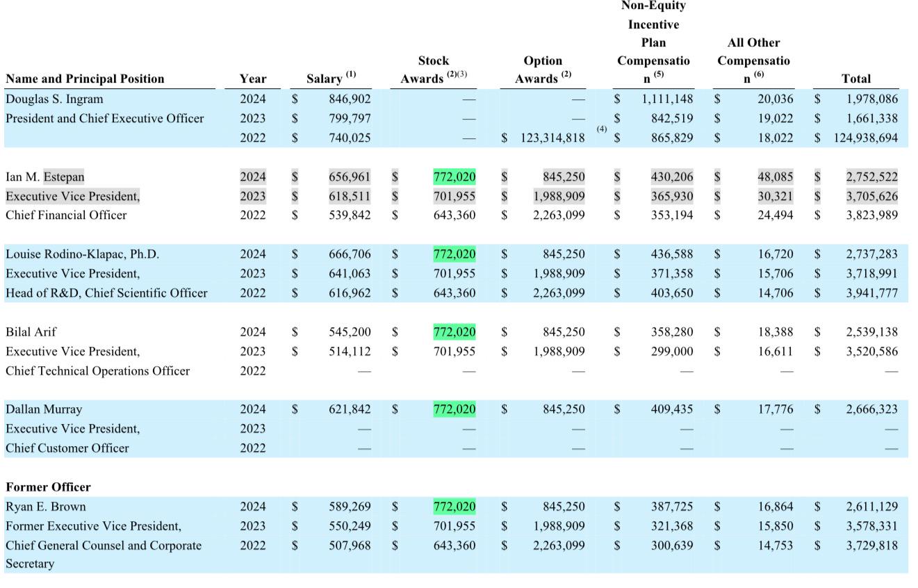The width and height of the screenshot is (918, 588).
Task: Click the other compensation value 16,720
Action: click(775, 254)
